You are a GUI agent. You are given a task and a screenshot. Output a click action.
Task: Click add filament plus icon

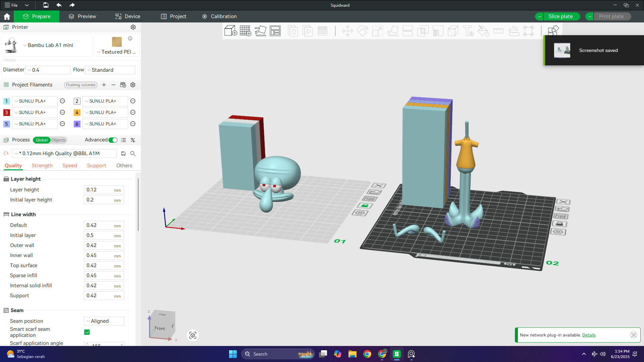[x=104, y=85]
